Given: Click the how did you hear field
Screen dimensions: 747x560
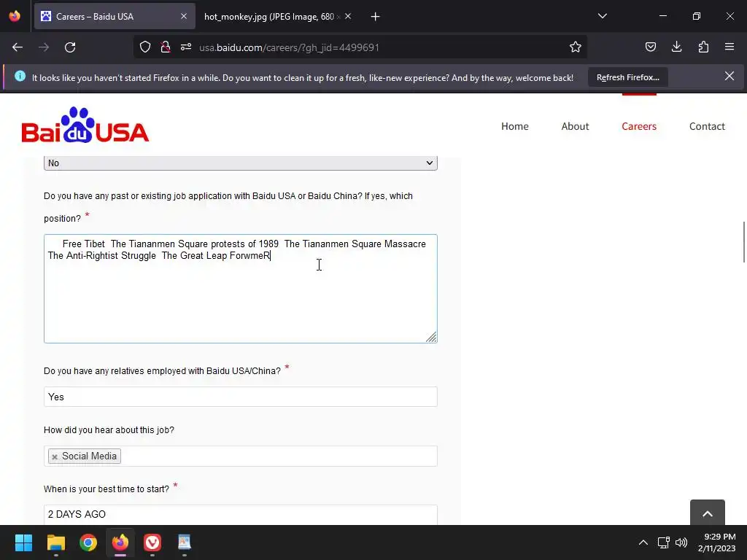Looking at the screenshot, I should click(241, 456).
